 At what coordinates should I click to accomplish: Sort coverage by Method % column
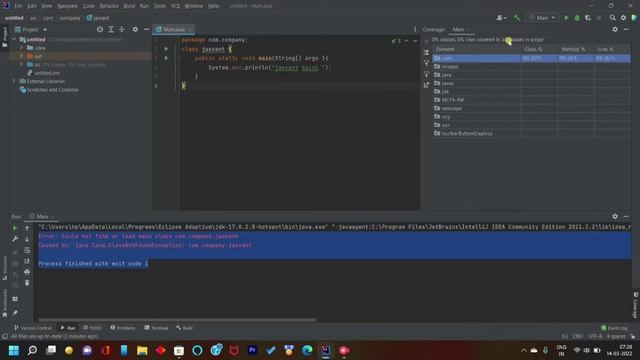tap(576, 49)
